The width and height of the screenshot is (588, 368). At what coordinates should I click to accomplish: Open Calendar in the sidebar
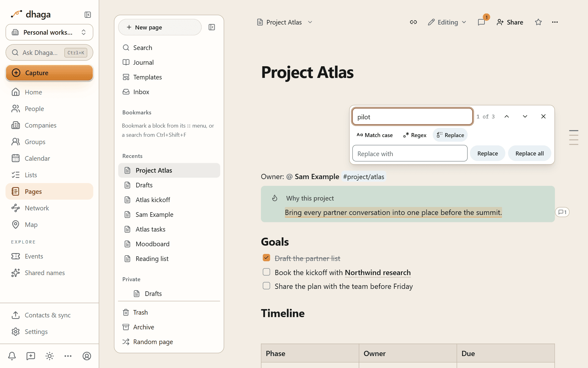tap(49, 158)
